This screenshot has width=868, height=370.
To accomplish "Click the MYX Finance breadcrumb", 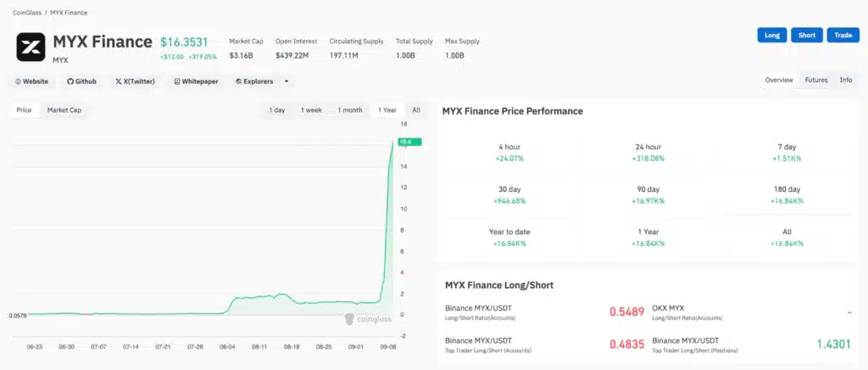I will pos(69,13).
